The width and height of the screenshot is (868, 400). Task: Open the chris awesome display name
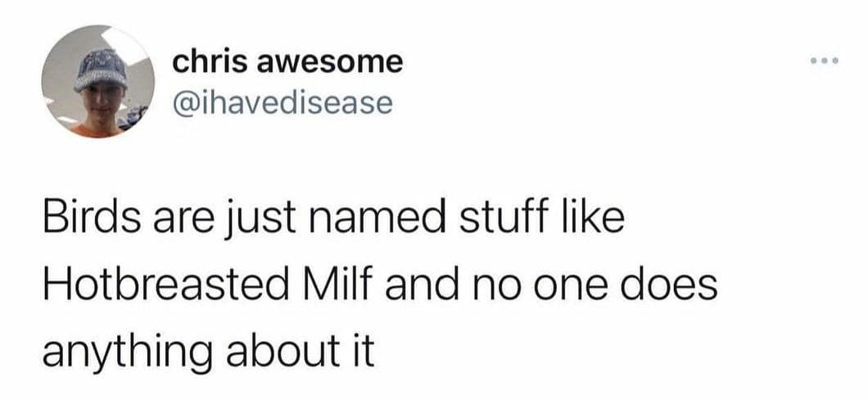(287, 61)
